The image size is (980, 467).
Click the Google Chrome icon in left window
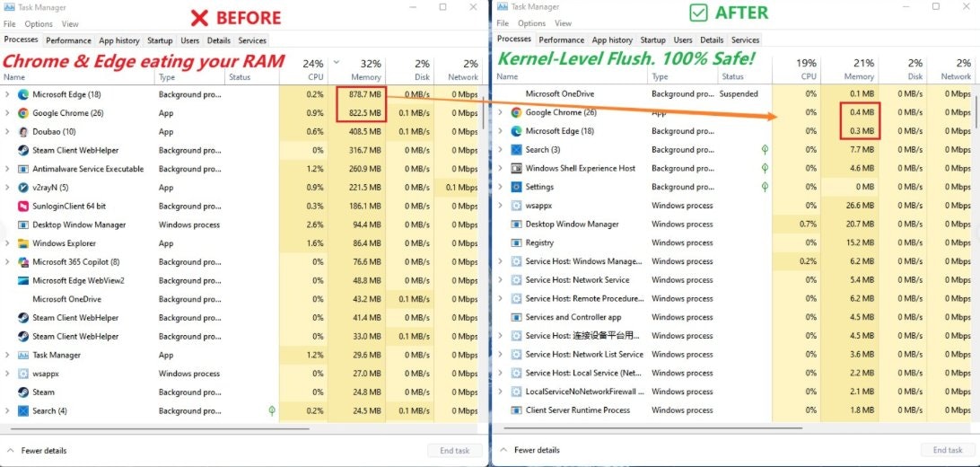(x=23, y=113)
